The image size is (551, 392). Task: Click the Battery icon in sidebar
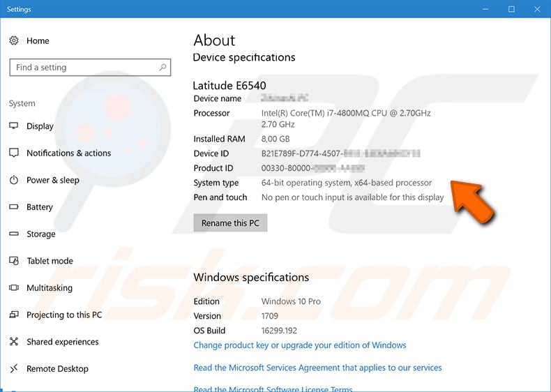point(14,207)
